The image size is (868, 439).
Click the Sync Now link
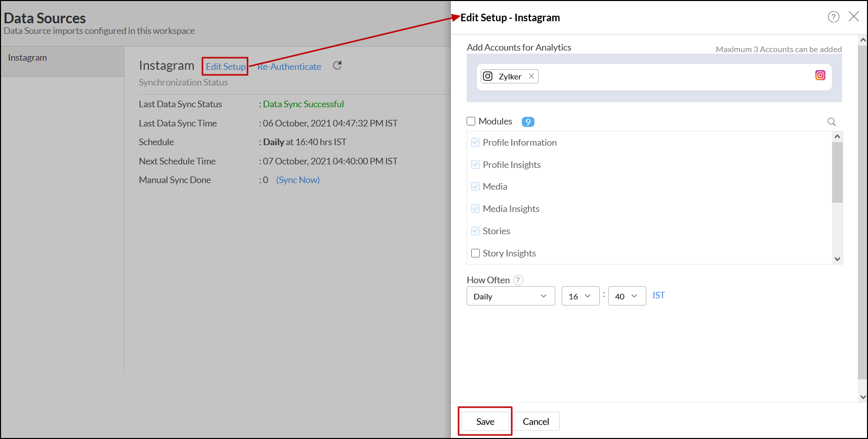(298, 180)
